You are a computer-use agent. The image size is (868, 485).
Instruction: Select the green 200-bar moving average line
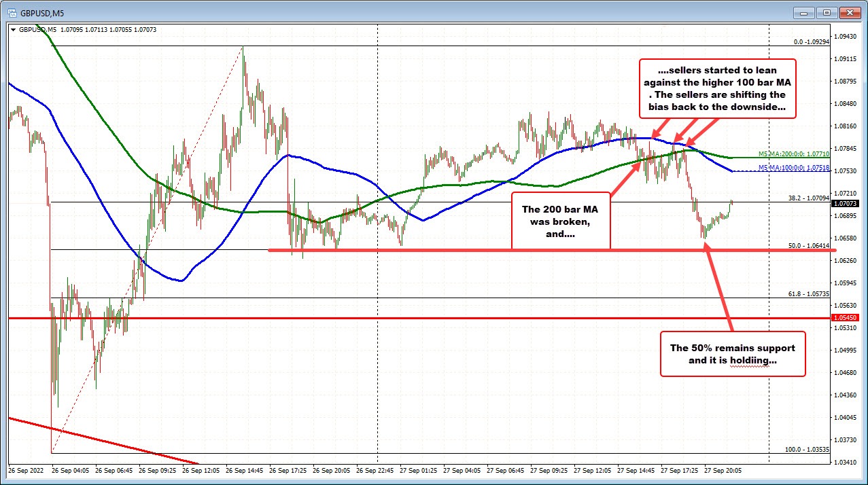pos(449,184)
